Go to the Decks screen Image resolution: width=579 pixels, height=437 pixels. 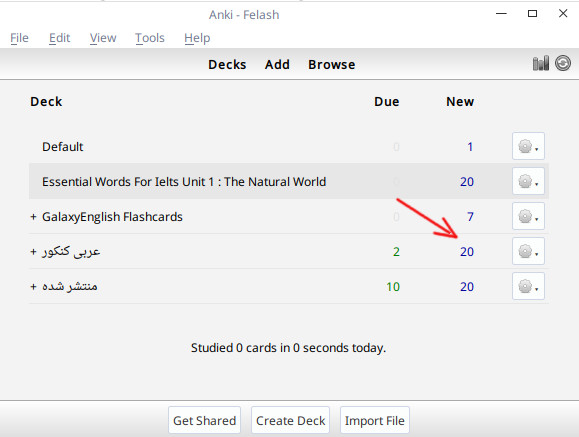(x=227, y=65)
